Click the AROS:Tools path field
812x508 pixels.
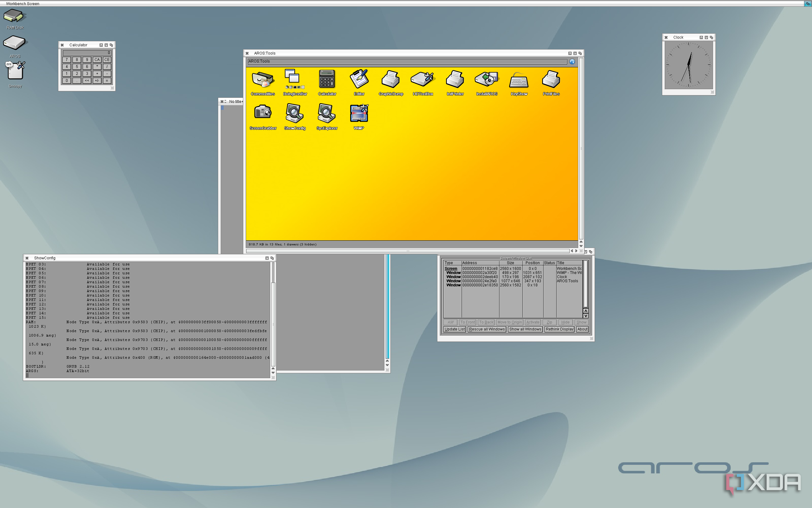coord(407,62)
